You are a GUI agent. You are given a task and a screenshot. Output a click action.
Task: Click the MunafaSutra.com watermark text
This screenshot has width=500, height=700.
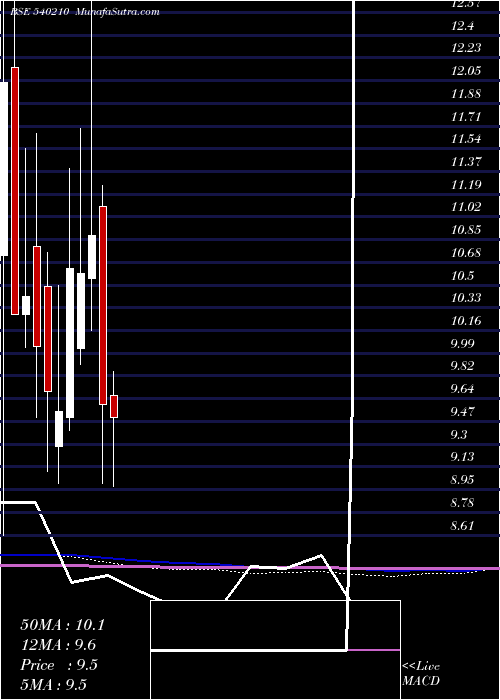point(117,12)
